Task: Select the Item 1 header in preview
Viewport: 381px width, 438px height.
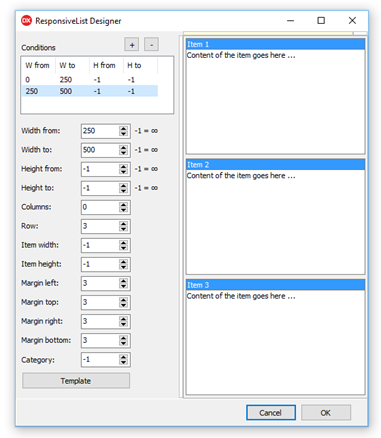Action: (275, 44)
